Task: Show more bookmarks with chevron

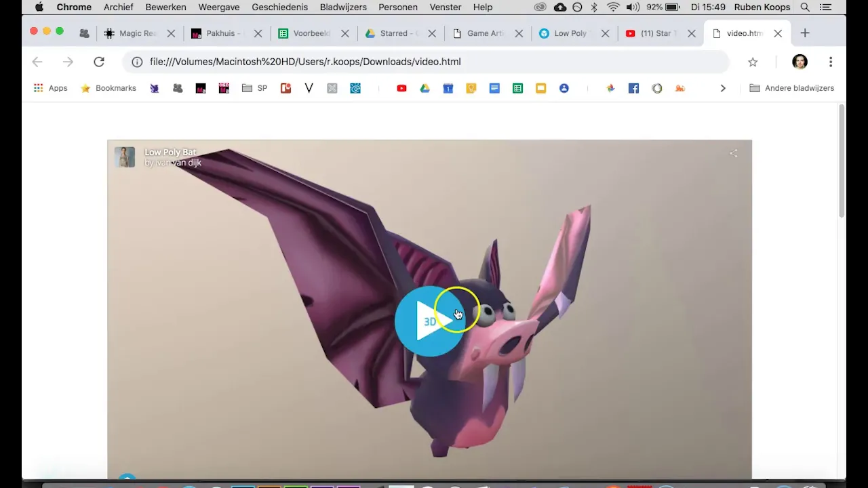Action: pos(723,88)
